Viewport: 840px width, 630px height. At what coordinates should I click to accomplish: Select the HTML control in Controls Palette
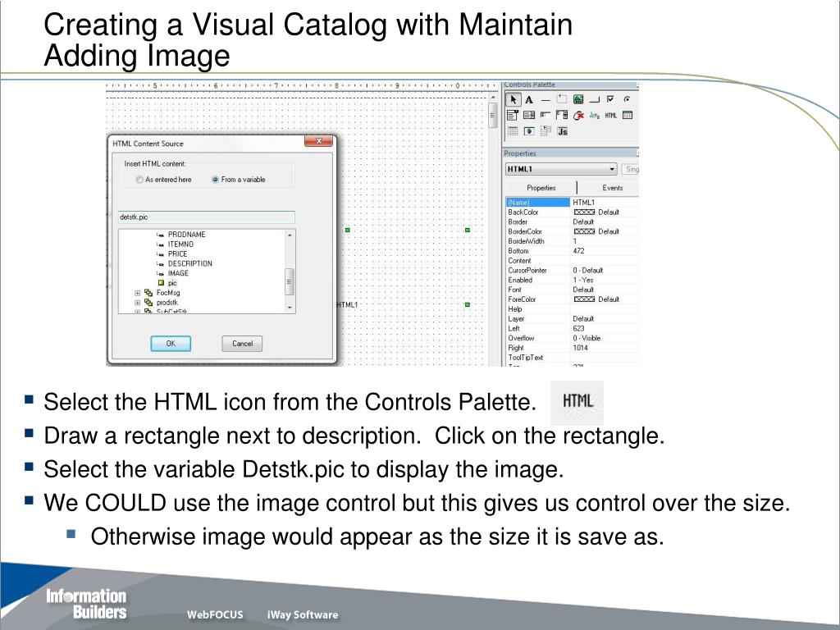point(610,115)
